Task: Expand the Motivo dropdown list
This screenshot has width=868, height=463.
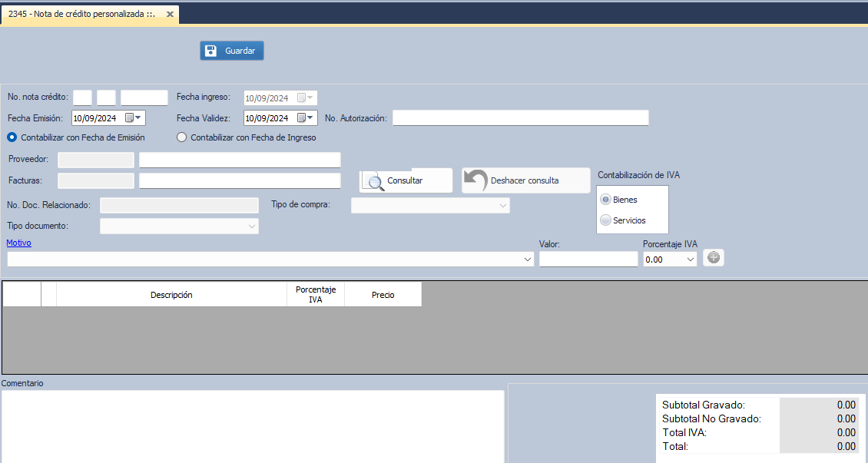Action: pos(527,260)
